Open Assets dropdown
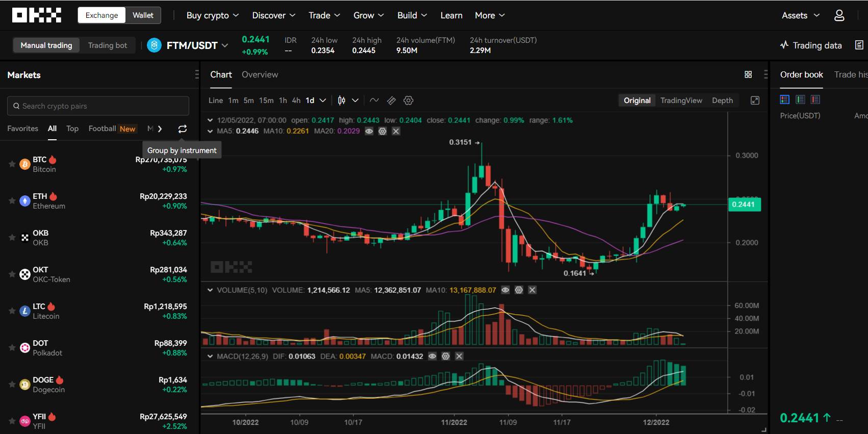The height and width of the screenshot is (434, 868). 801,15
